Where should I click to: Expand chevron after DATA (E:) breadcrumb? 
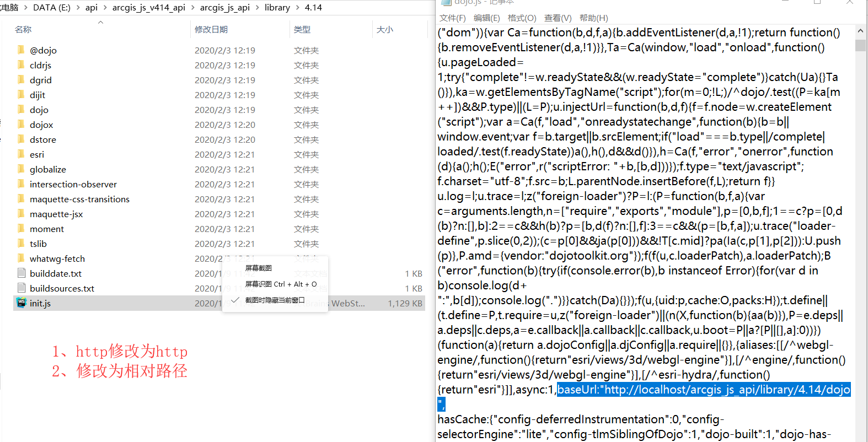pos(78,8)
